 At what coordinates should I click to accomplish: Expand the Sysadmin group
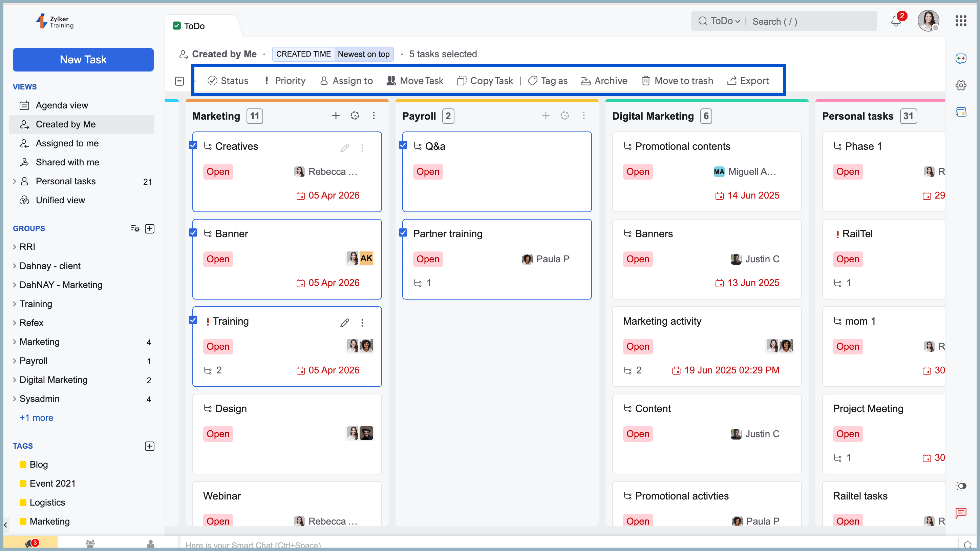(x=15, y=399)
